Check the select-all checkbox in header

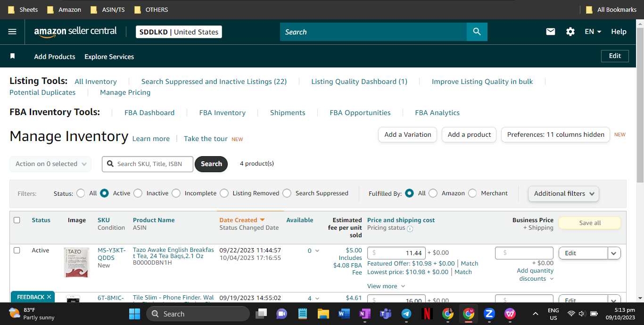pyautogui.click(x=17, y=220)
